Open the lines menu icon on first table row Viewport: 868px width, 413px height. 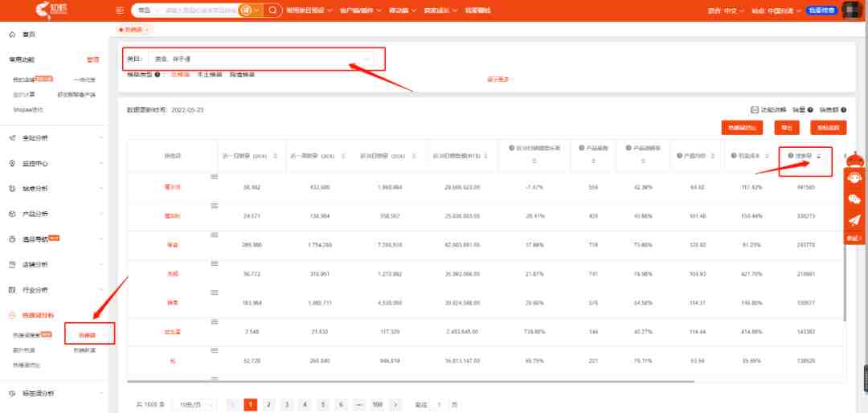click(215, 177)
